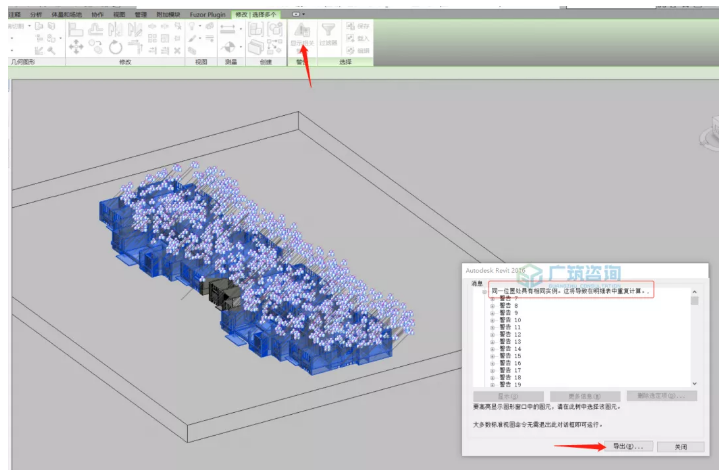Click the warning list scrollbar down arrow
The image size is (725, 472).
pyautogui.click(x=695, y=383)
